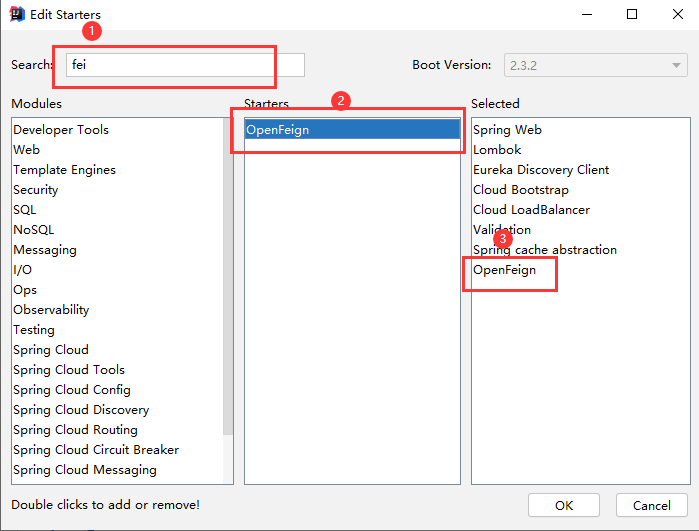The height and width of the screenshot is (531, 699).
Task: Select the Security module
Action: pos(36,190)
